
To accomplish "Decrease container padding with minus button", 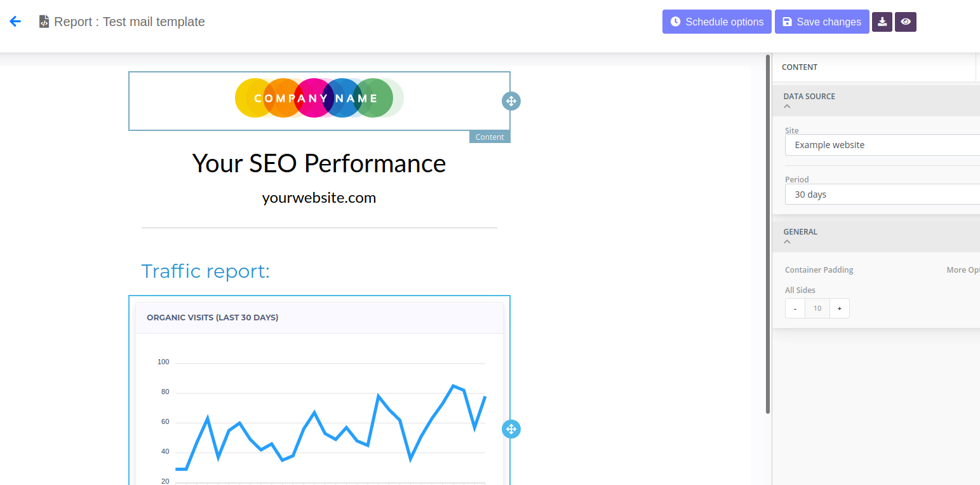I will [795, 308].
